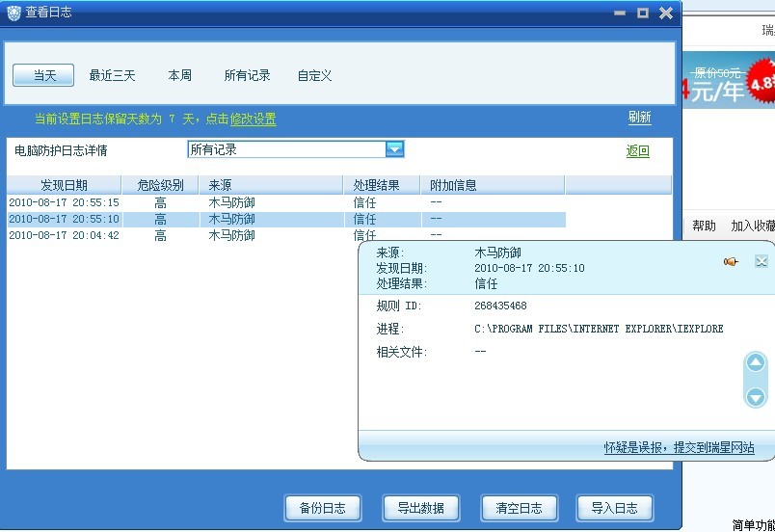The width and height of the screenshot is (775, 532).
Task: Pin the detail popup with pushpin icon
Action: point(731,262)
